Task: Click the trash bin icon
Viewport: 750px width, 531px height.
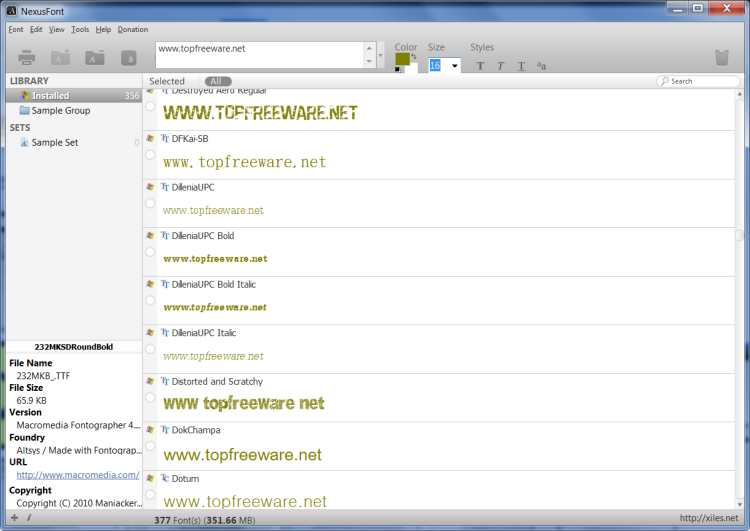Action: (722, 57)
